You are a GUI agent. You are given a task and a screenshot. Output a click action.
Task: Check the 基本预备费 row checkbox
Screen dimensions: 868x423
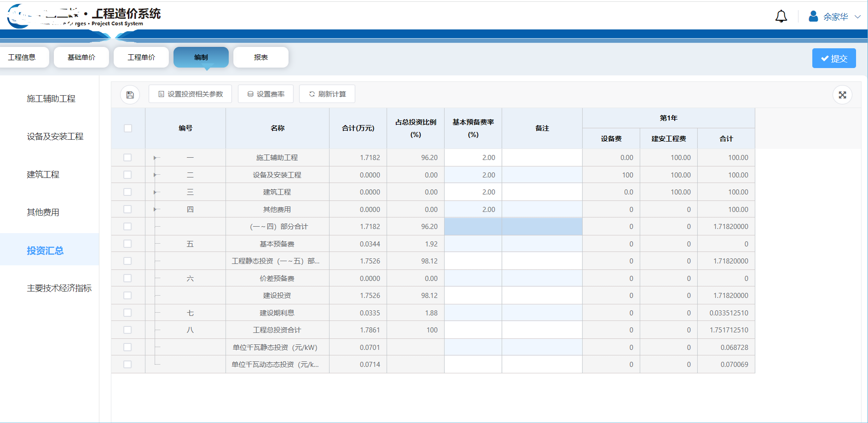[x=128, y=244]
